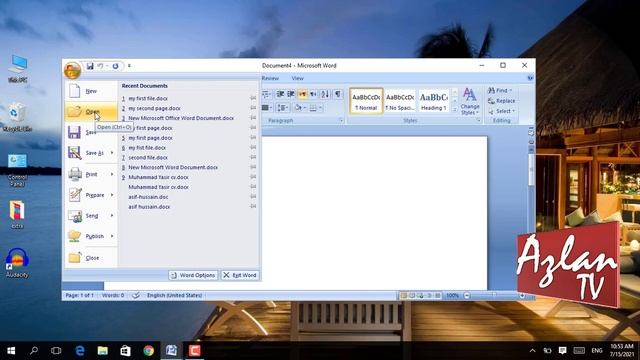640x360 pixels.
Task: Open File Explorer from the taskbar
Action: click(x=102, y=351)
